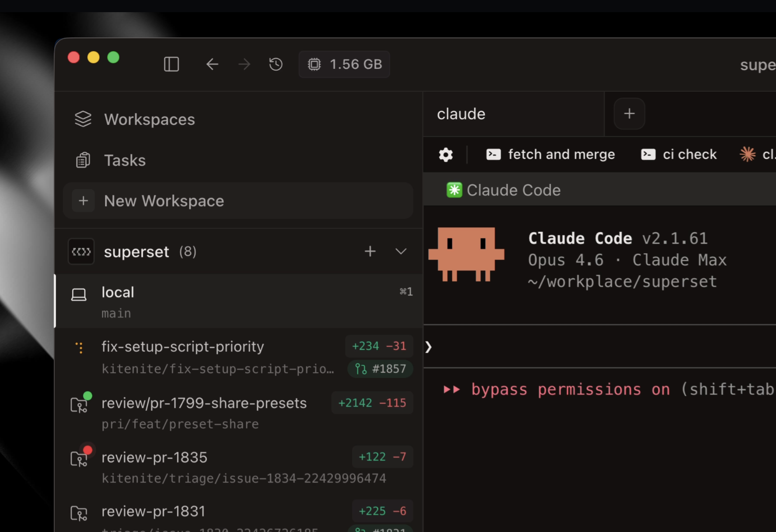Screen dimensions: 776x532
Task: Click New Workspace in the sidebar
Action: [164, 201]
